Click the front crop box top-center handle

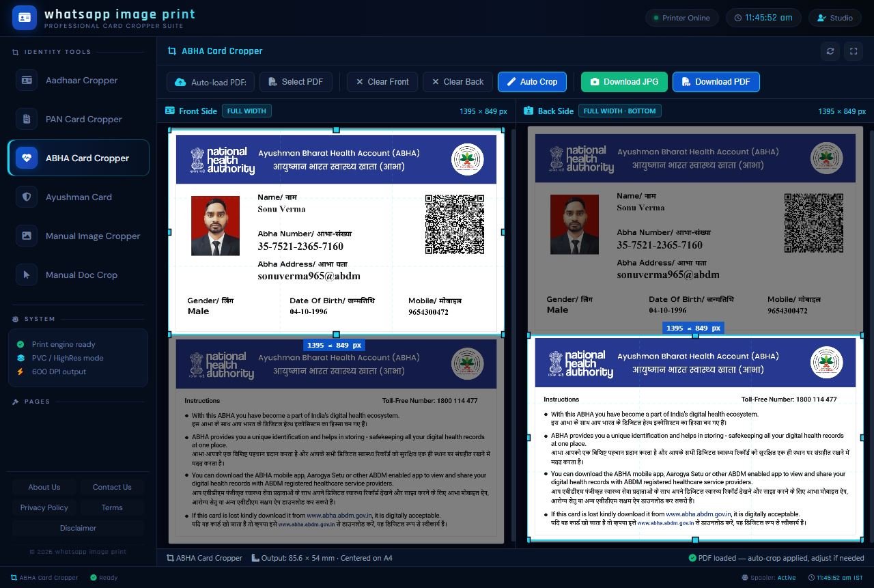(x=336, y=130)
